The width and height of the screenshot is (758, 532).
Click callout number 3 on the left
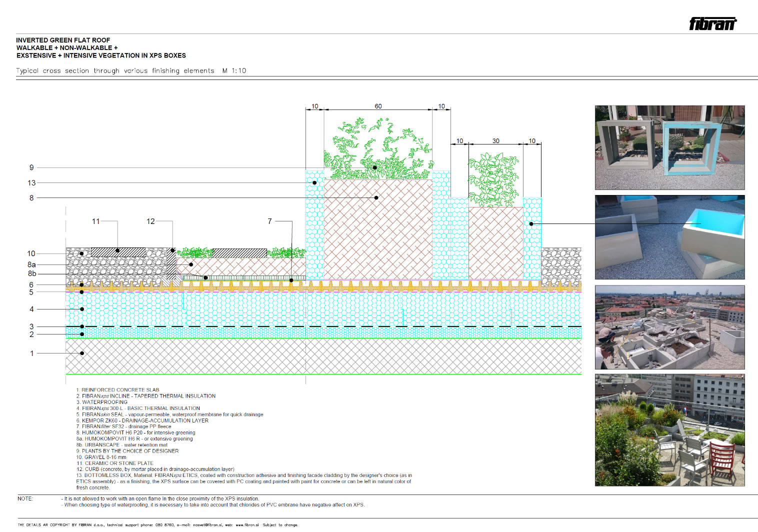tap(31, 326)
